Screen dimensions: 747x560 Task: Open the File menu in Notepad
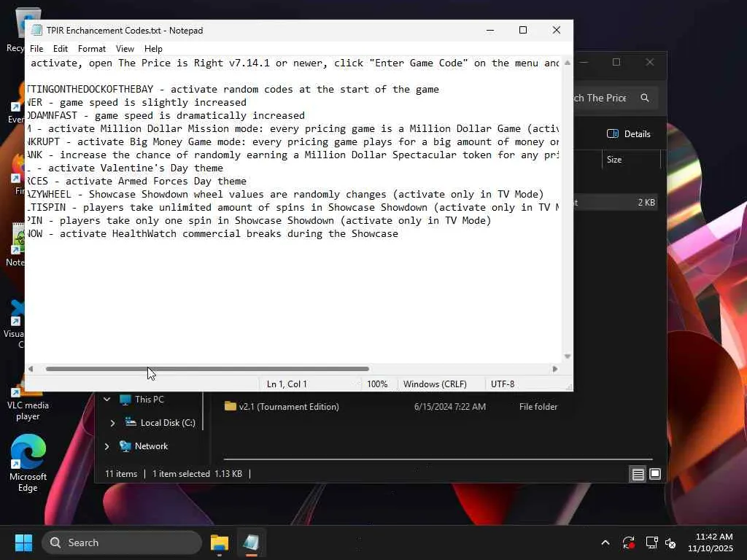[x=36, y=49]
